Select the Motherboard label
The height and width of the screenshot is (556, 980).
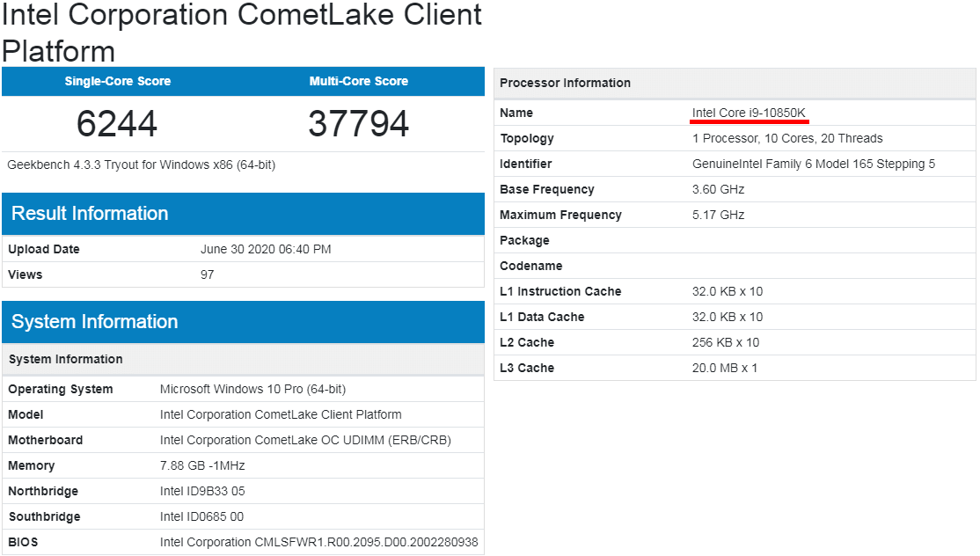(x=45, y=441)
